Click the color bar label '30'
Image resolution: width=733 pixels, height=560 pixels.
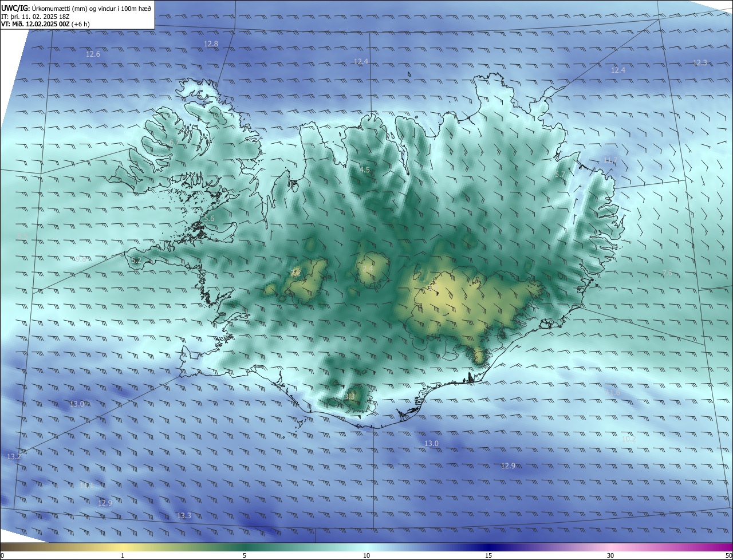pyautogui.click(x=610, y=555)
